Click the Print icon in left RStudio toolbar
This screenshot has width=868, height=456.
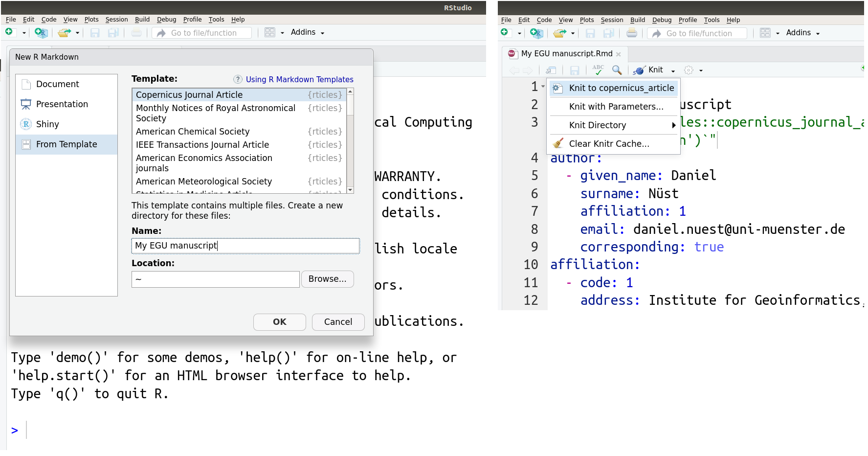[x=136, y=33]
